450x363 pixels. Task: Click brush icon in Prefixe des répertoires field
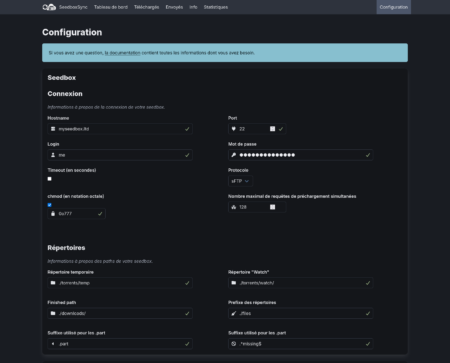tap(234, 313)
